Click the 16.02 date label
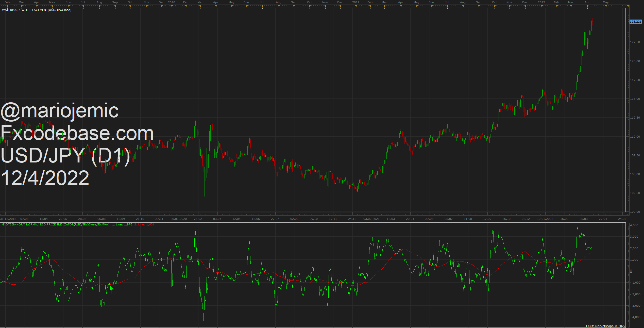This screenshot has width=644, height=328. [564, 219]
